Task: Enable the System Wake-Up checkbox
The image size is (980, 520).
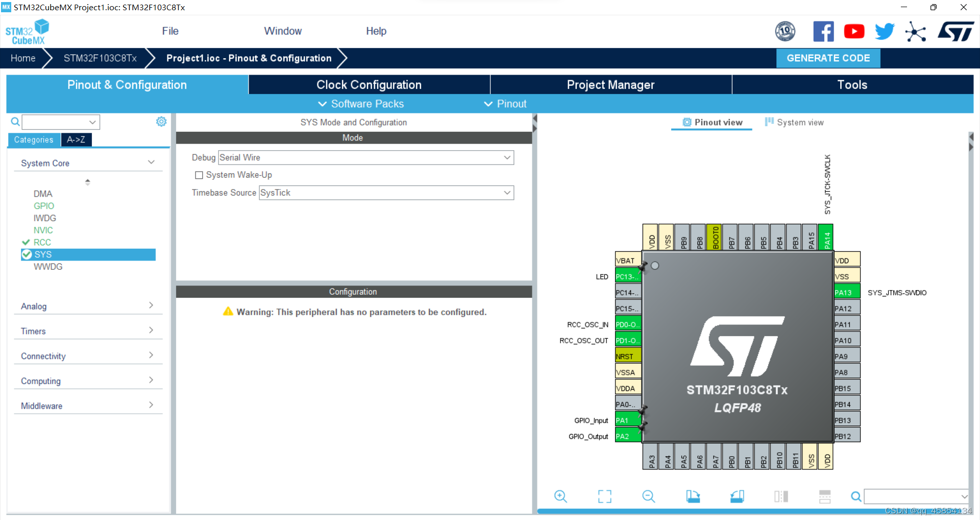Action: point(199,175)
